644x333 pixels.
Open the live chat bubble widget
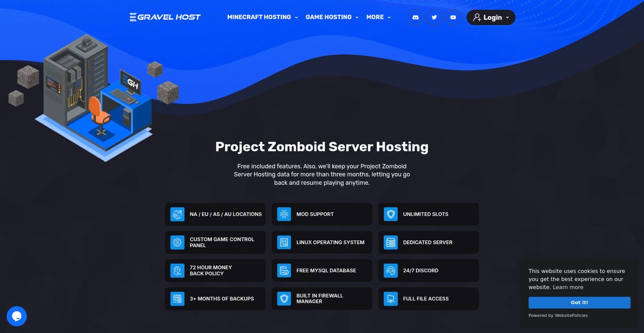point(17,316)
